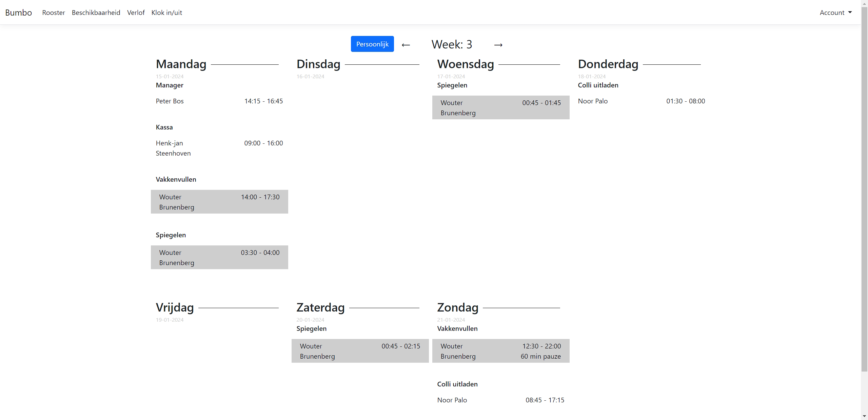This screenshot has width=868, height=420.
Task: Select Wouter Brunenberg 00:45 - 01:45 Woensdag shift
Action: pos(501,107)
